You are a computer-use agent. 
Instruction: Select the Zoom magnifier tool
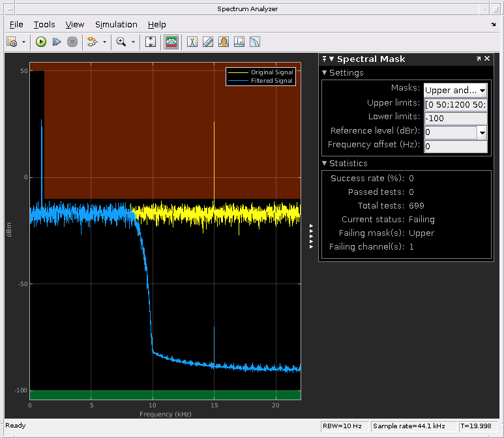point(121,42)
